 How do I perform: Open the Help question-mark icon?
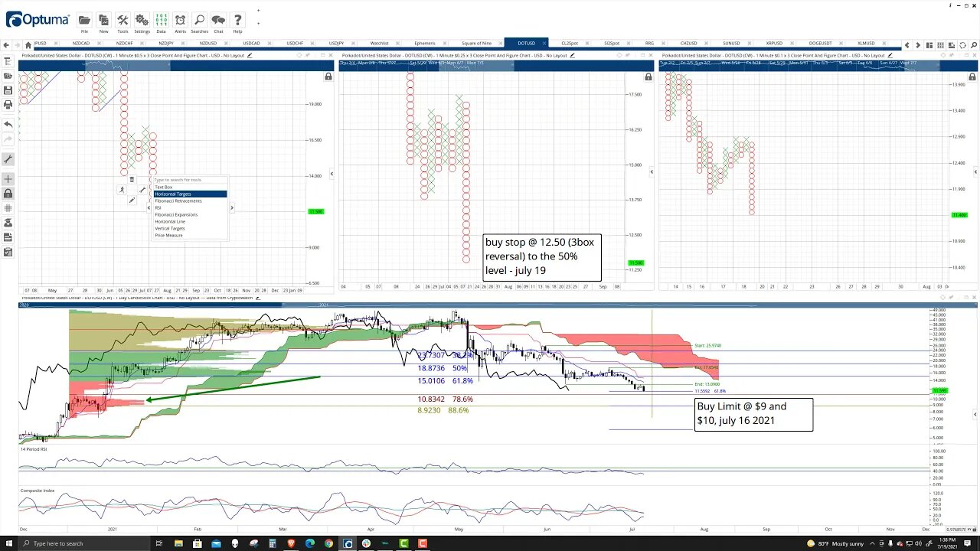click(238, 20)
